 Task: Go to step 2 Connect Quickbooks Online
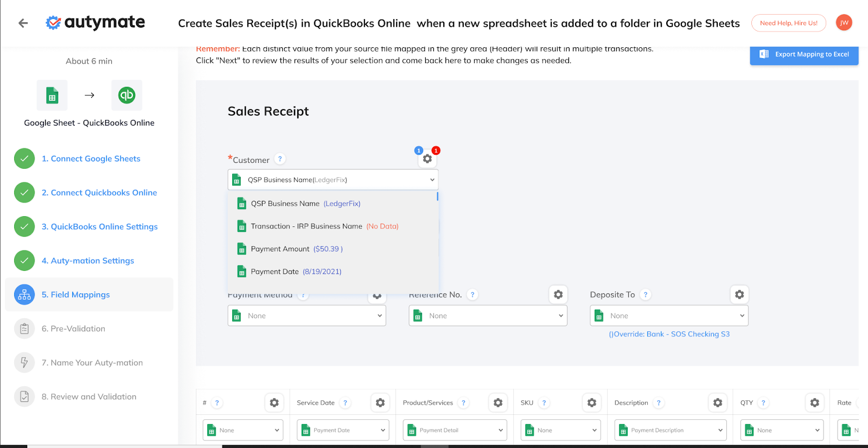tap(99, 193)
